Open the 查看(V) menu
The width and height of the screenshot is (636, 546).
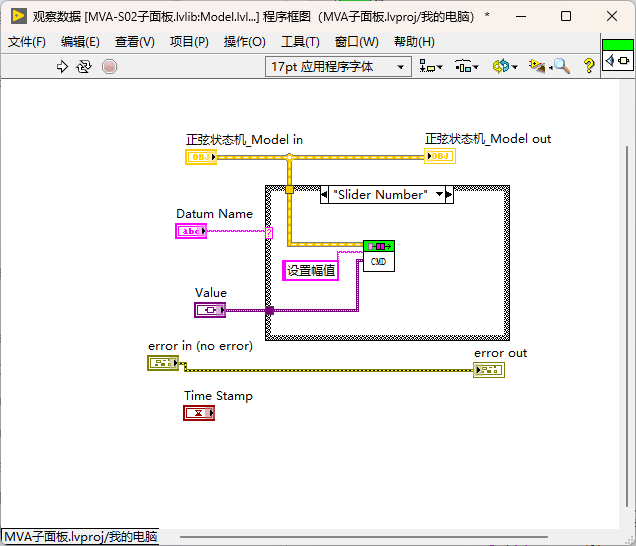134,42
